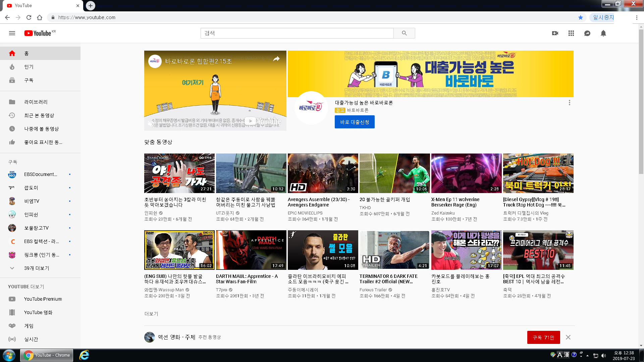This screenshot has height=362, width=644.
Task: Open the create video camera icon
Action: 555,33
